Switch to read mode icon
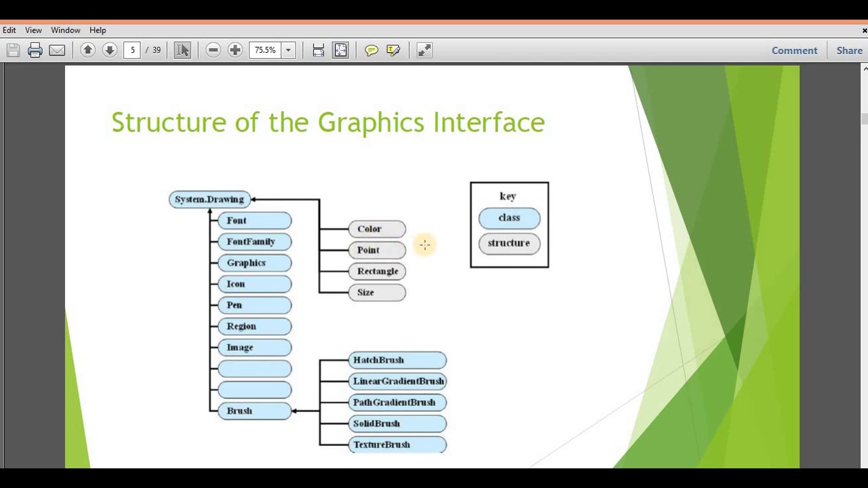868x488 pixels. (x=425, y=50)
